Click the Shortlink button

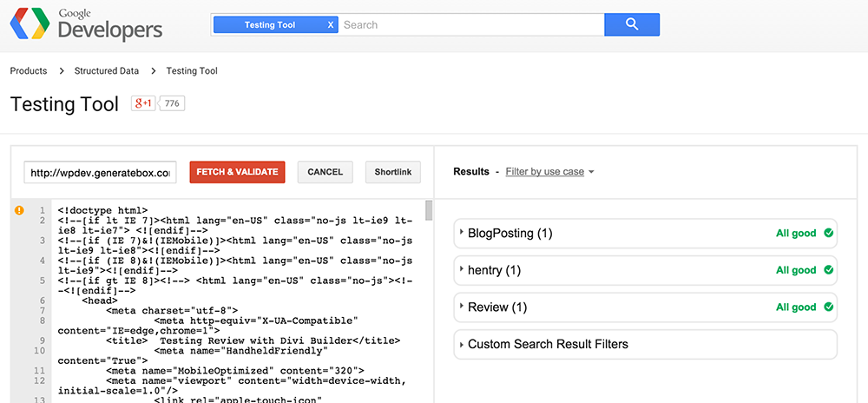point(393,172)
